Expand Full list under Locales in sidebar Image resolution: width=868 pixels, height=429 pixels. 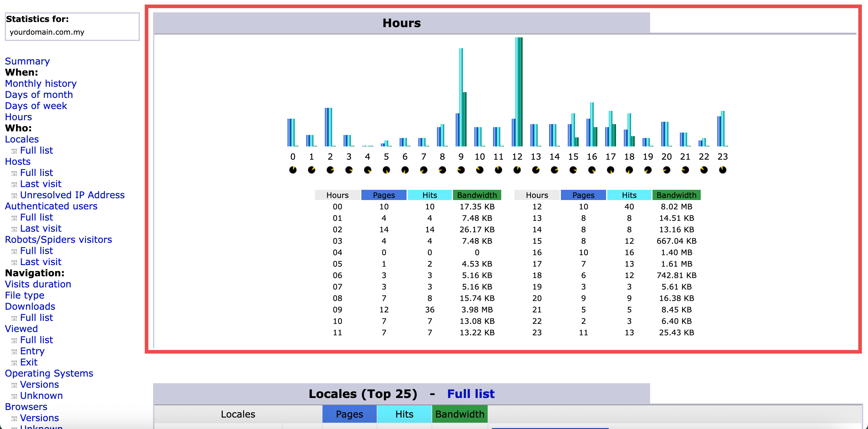click(x=36, y=150)
